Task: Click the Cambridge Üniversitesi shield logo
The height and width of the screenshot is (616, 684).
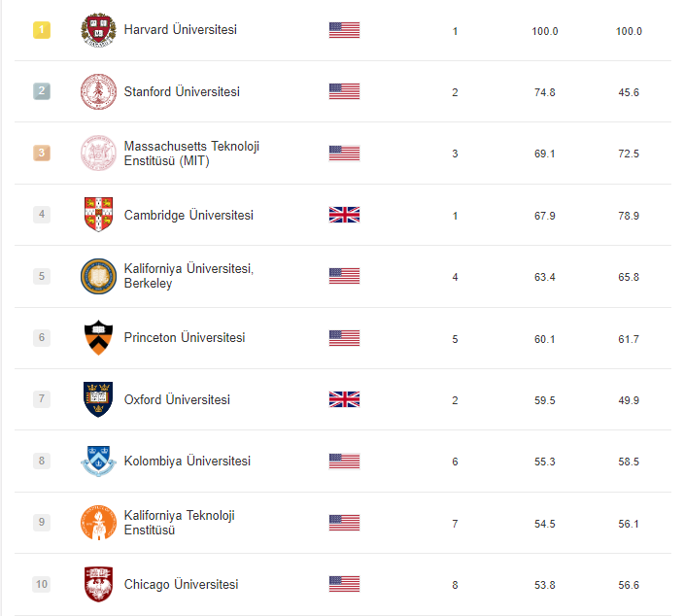Action: [x=98, y=215]
